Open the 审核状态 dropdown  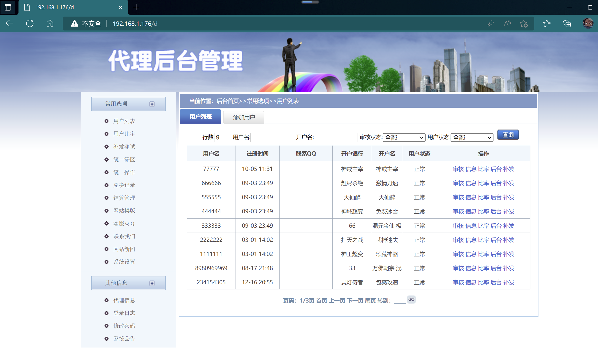tap(404, 138)
